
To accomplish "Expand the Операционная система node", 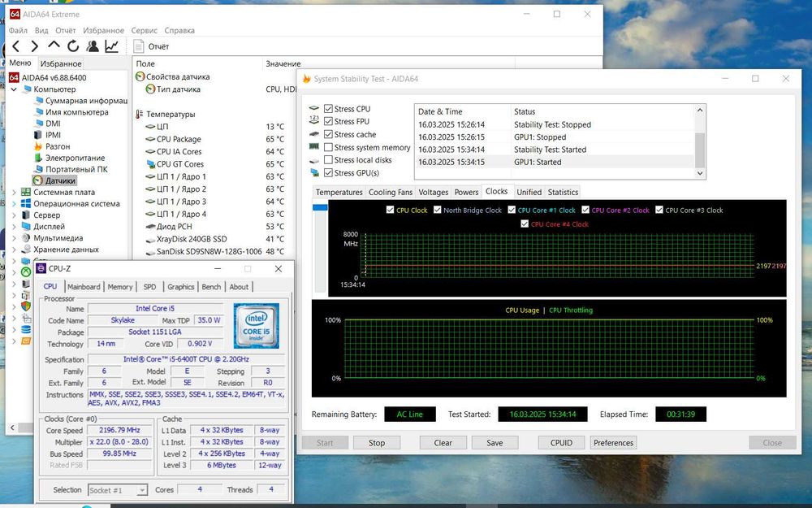I will [14, 203].
